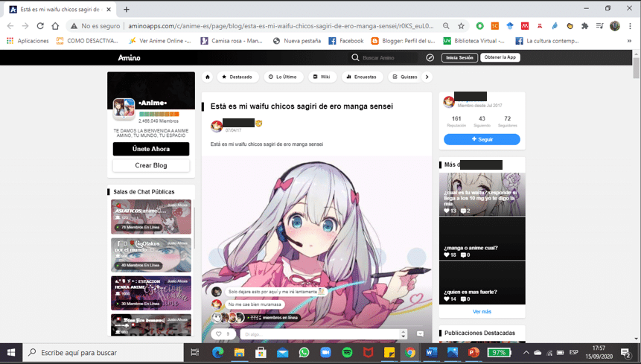Open Destacado tab
Image resolution: width=641 pixels, height=364 pixels.
pos(237,77)
